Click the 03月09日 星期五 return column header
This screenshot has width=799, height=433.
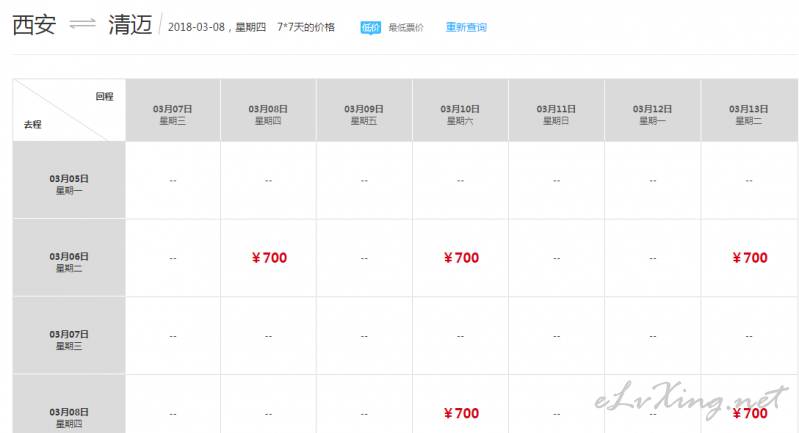click(364, 110)
